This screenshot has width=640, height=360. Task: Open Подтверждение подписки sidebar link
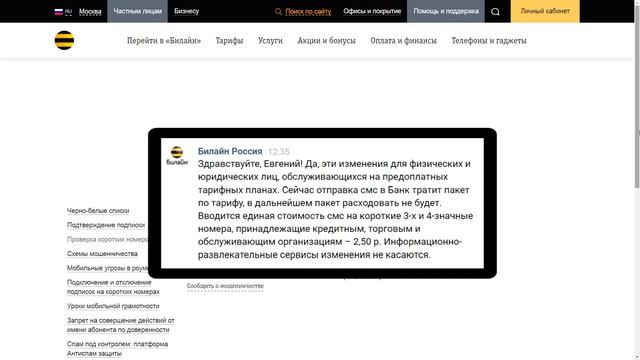click(x=106, y=225)
